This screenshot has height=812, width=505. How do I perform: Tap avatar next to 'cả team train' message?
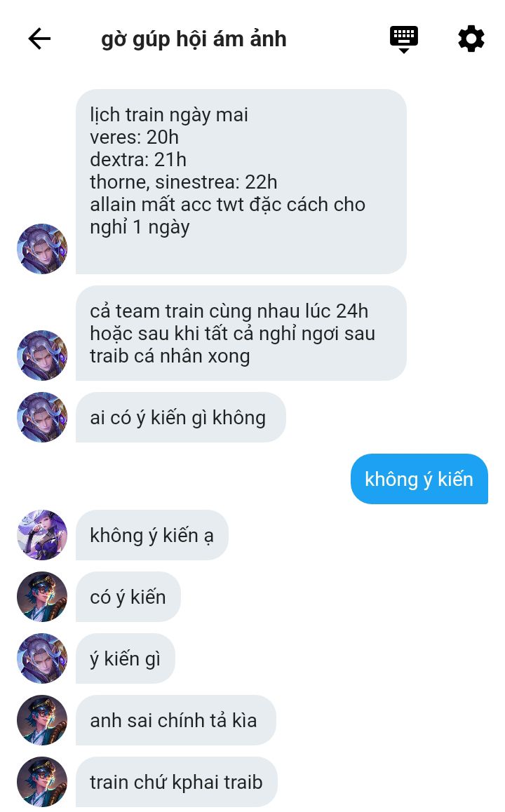point(42,356)
